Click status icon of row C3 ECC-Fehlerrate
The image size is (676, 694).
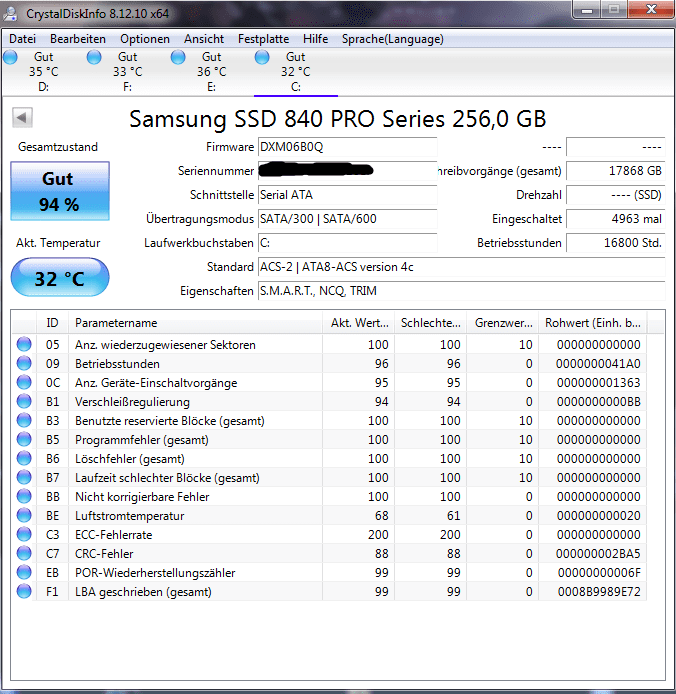tap(24, 535)
